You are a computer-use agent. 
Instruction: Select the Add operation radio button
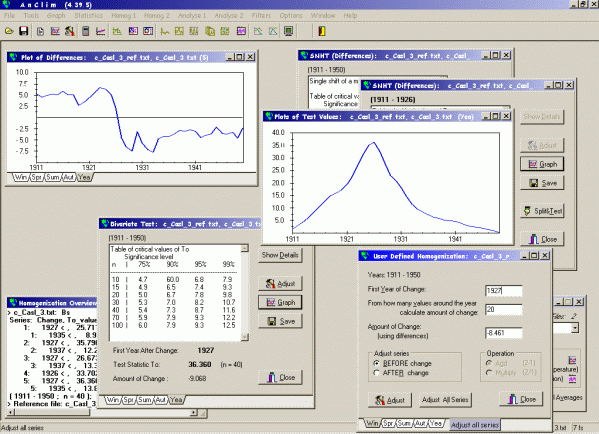pyautogui.click(x=489, y=363)
